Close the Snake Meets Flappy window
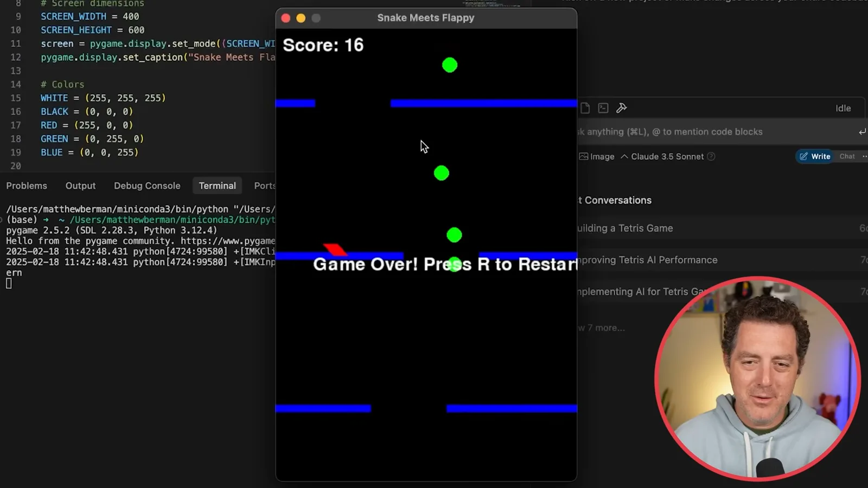 click(x=286, y=18)
